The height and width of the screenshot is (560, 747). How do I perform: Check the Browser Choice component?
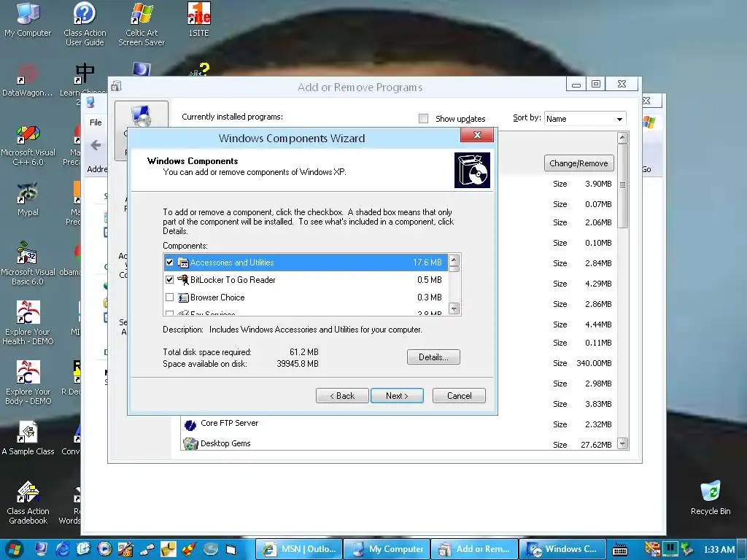pyautogui.click(x=169, y=297)
